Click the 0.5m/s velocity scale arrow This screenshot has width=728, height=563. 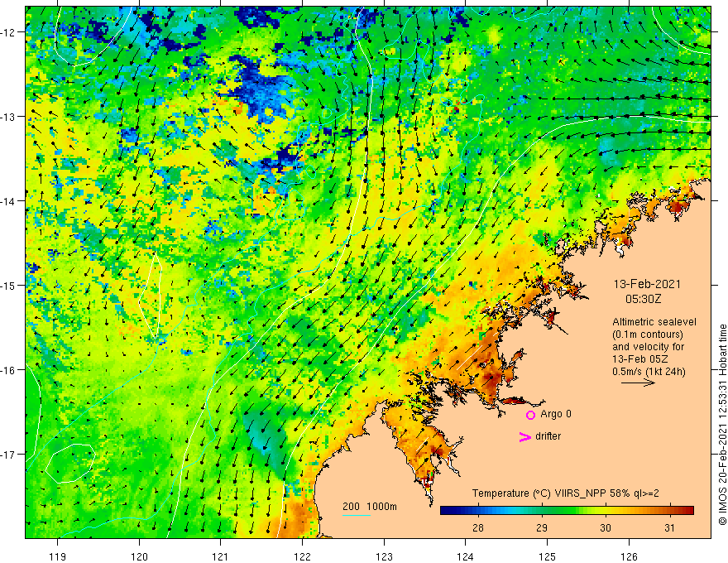coord(638,383)
